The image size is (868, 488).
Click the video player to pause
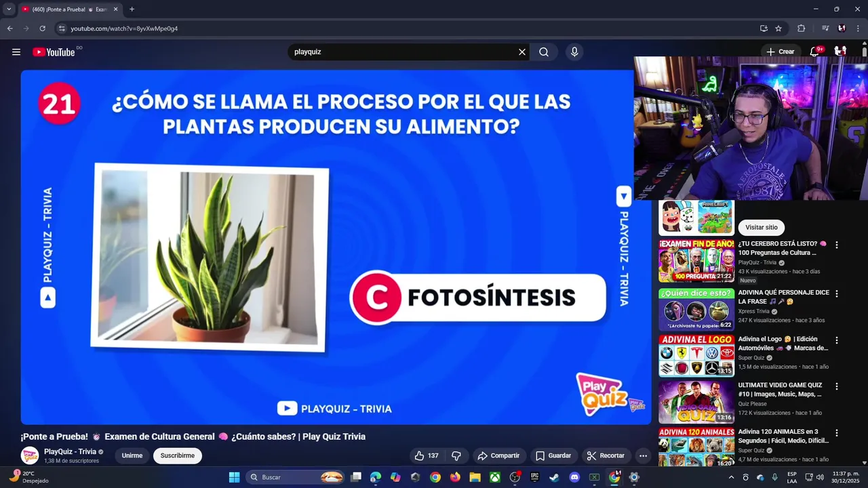(x=336, y=247)
